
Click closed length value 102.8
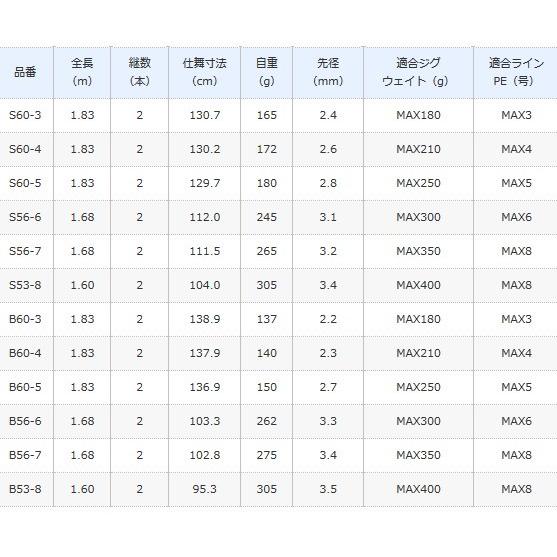point(205,455)
